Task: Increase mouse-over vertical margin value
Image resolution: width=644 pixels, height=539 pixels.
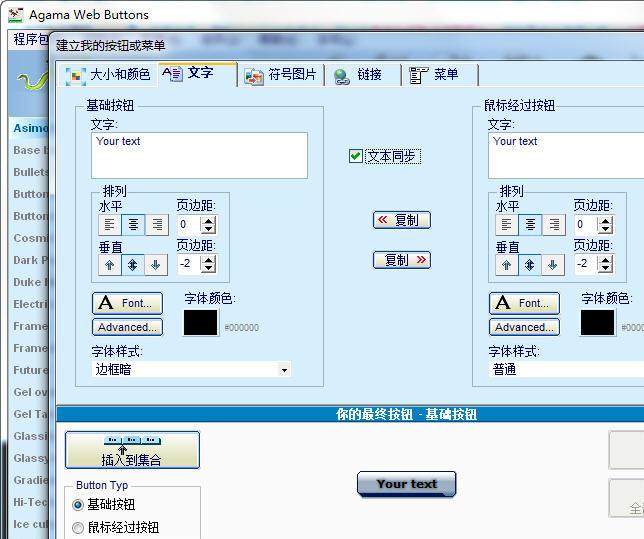Action: [605, 260]
